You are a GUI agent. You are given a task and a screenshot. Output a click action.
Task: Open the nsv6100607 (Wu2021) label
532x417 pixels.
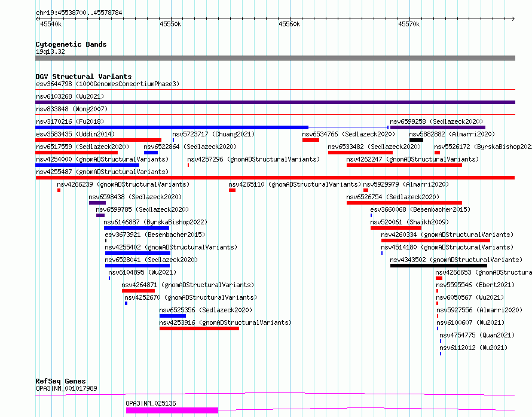pos(470,322)
